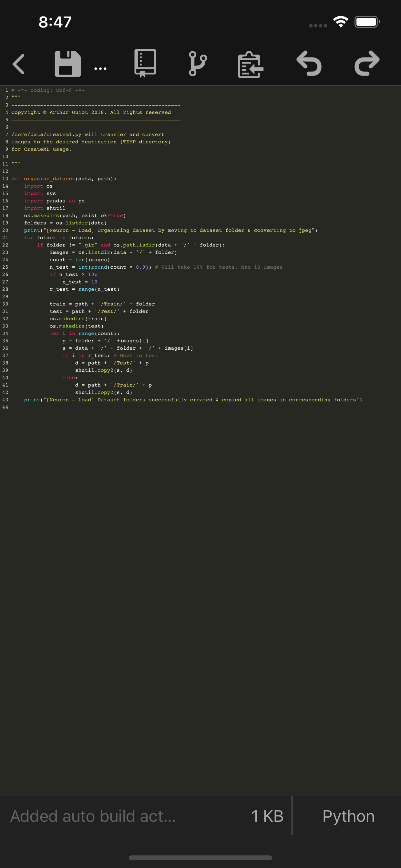Place cursor on coding utf-8 comment line
Viewport: 401px width, 868px height.
(48, 90)
